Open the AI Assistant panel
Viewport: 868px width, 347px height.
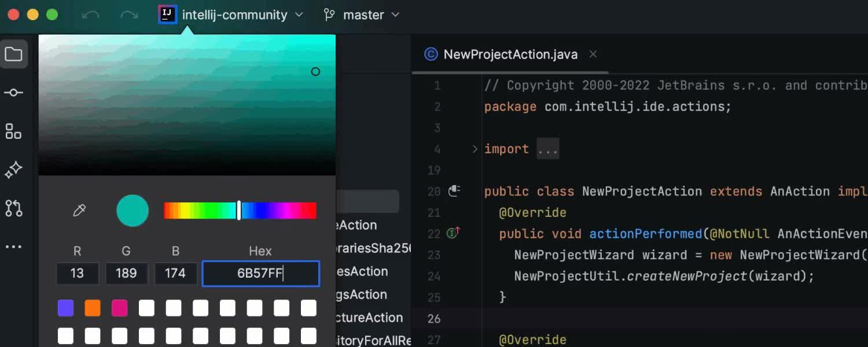coord(14,169)
